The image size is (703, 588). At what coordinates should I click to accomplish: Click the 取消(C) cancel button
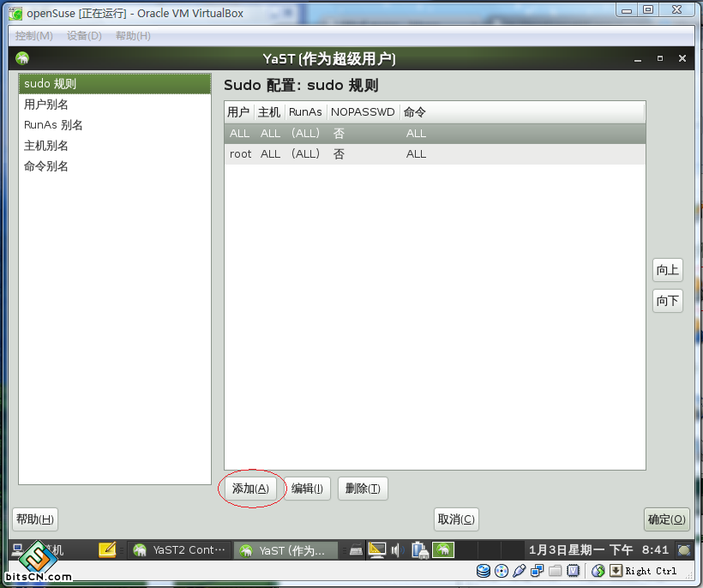pyautogui.click(x=456, y=519)
